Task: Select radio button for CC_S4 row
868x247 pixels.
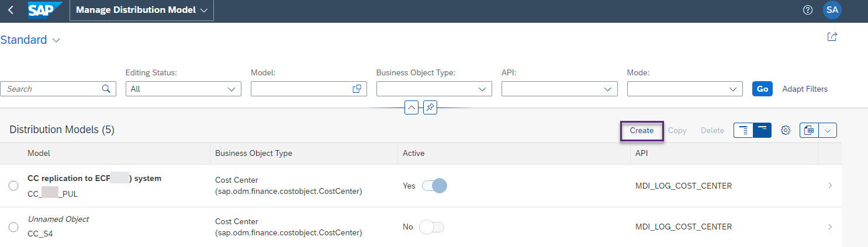Action: 13,227
